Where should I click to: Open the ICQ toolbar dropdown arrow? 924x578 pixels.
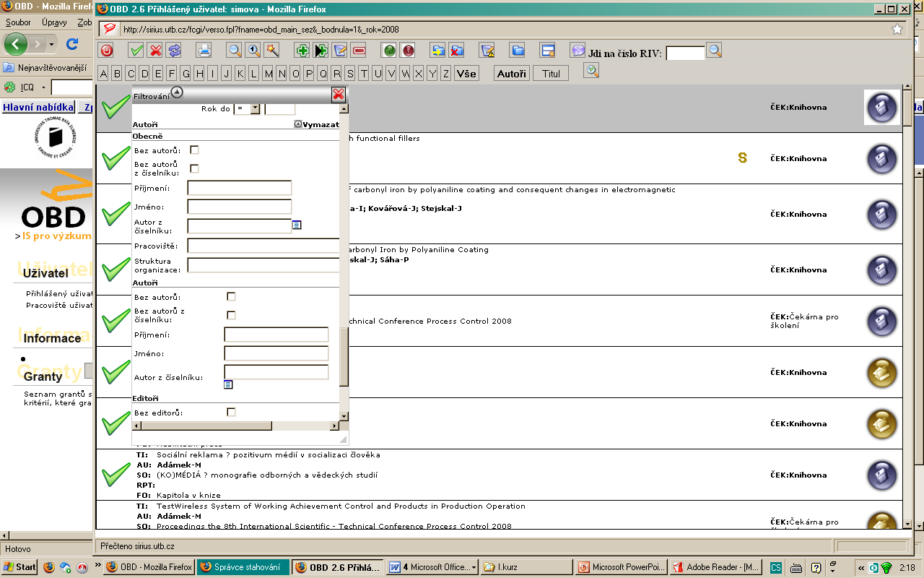click(x=43, y=87)
